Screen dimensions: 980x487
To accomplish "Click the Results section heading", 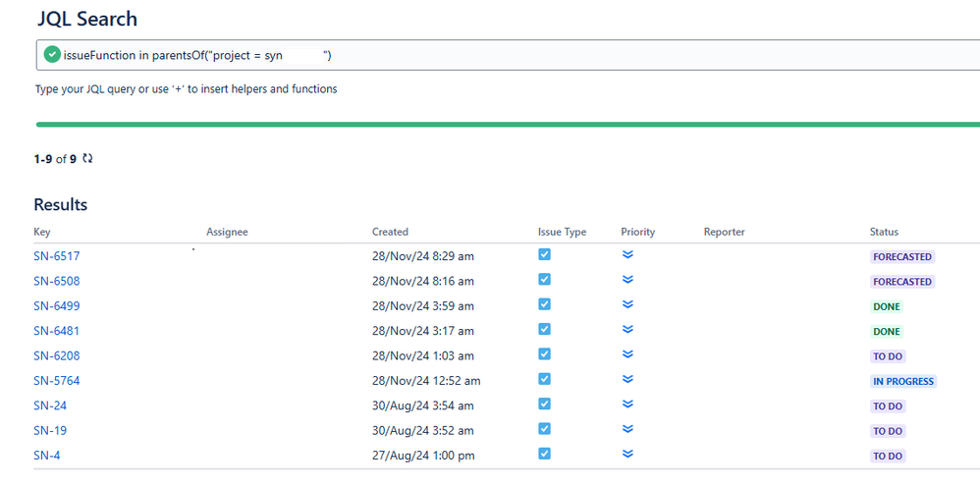I will coord(61,204).
